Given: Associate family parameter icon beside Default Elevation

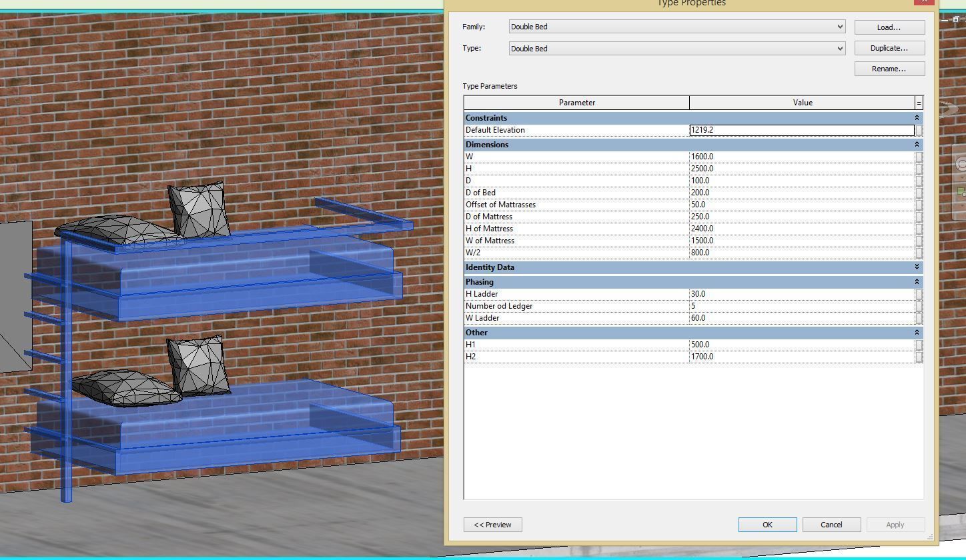Looking at the screenshot, I should 919,130.
